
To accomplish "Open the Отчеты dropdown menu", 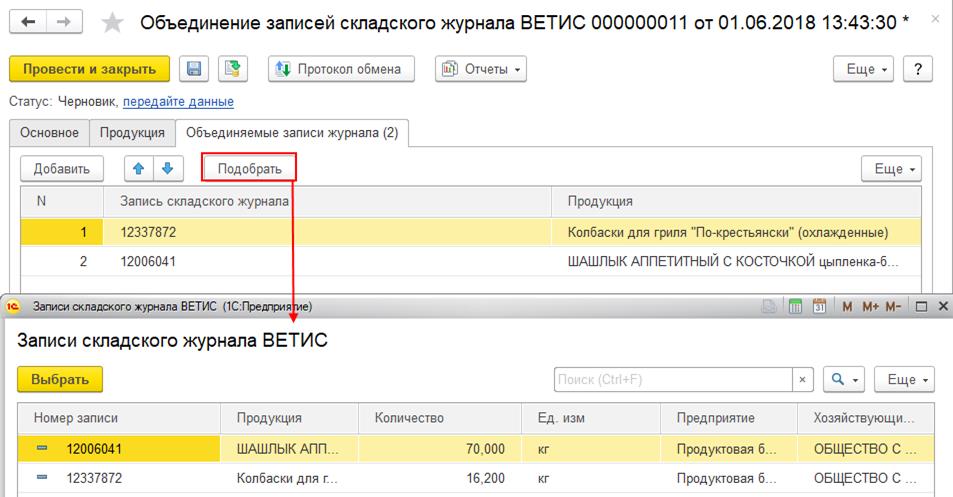I will [481, 69].
